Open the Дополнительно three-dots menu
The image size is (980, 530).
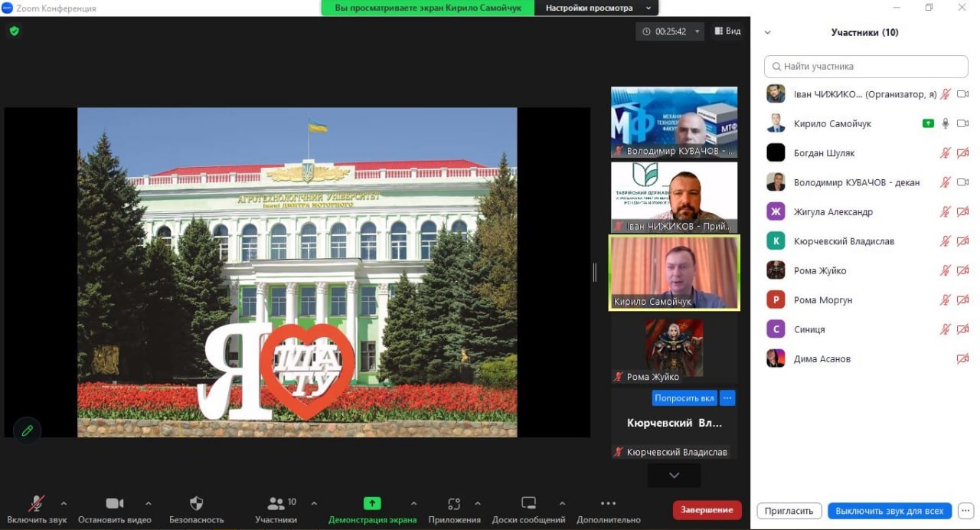click(x=608, y=503)
